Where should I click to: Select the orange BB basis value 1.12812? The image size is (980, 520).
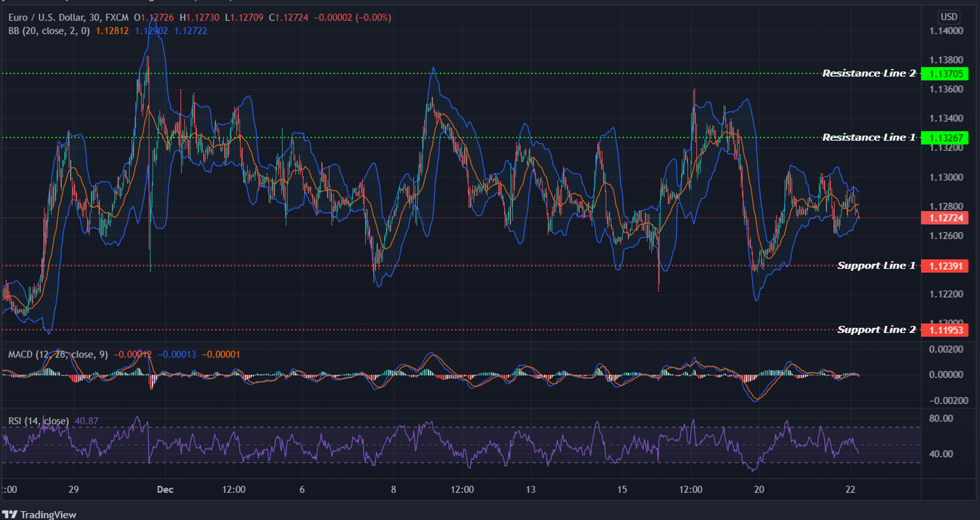coord(112,31)
